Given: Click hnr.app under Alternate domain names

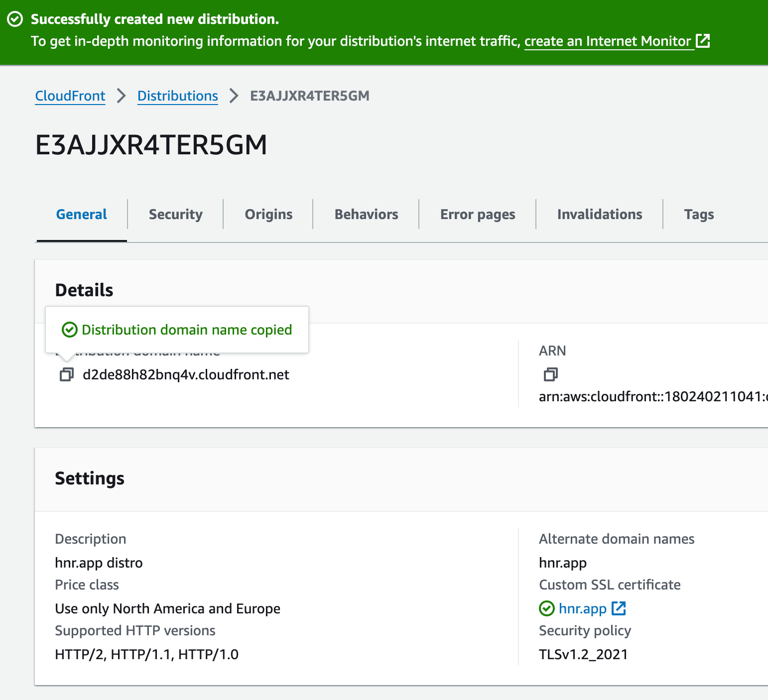Looking at the screenshot, I should tap(563, 563).
